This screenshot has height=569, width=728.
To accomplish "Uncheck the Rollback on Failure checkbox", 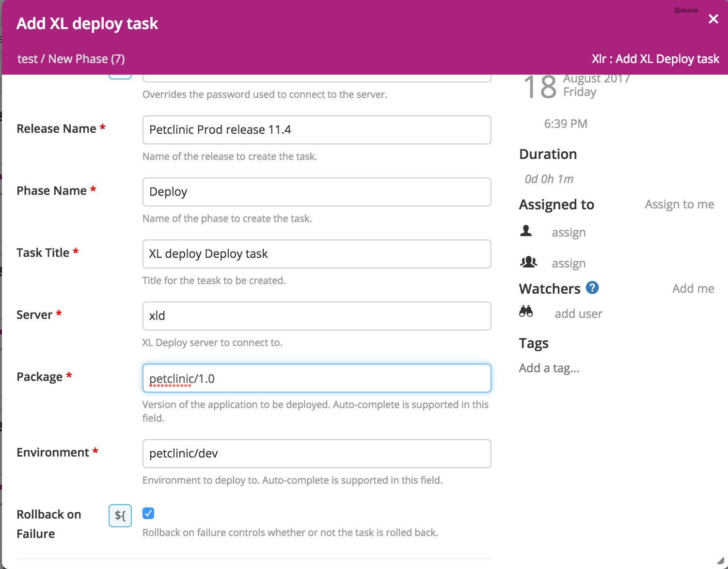I will click(x=148, y=513).
